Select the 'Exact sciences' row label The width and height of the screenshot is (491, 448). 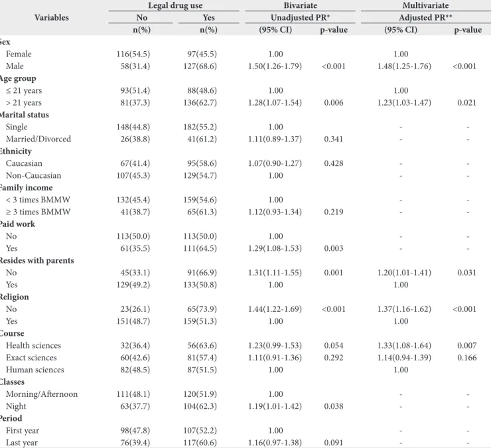click(31, 358)
